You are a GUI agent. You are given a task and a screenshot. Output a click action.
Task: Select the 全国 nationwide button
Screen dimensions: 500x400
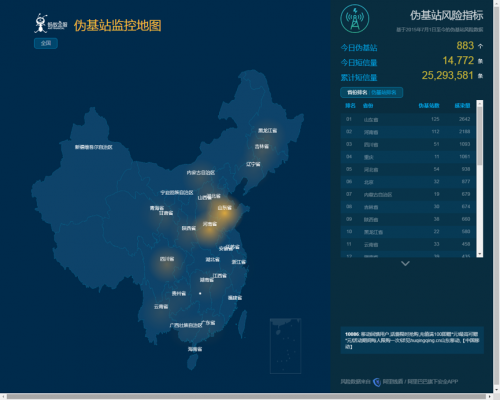46,43
